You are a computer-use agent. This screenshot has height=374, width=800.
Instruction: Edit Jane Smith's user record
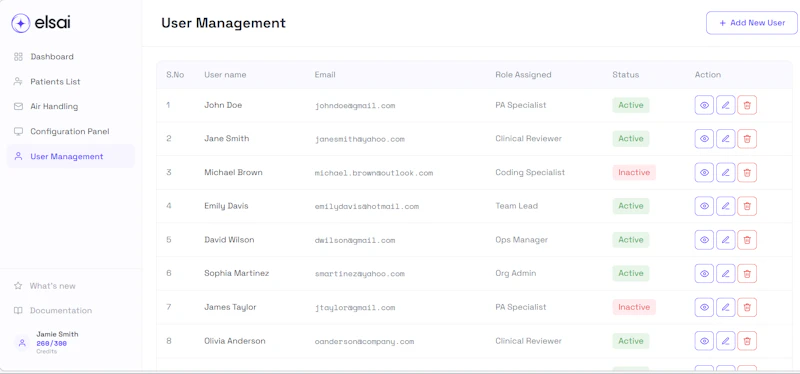coord(726,139)
